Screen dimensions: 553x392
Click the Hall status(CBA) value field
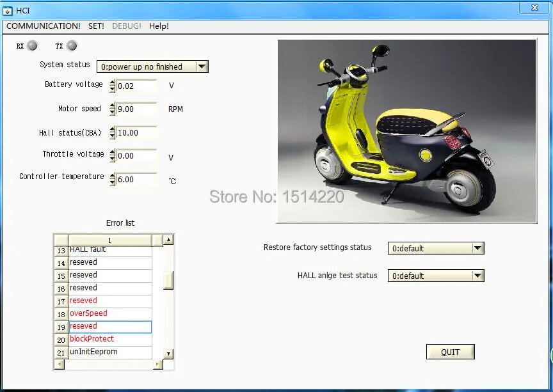[136, 132]
